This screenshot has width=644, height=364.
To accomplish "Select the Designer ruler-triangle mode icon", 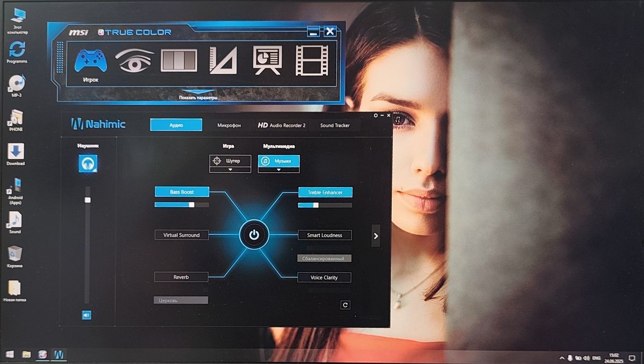I will click(x=223, y=60).
